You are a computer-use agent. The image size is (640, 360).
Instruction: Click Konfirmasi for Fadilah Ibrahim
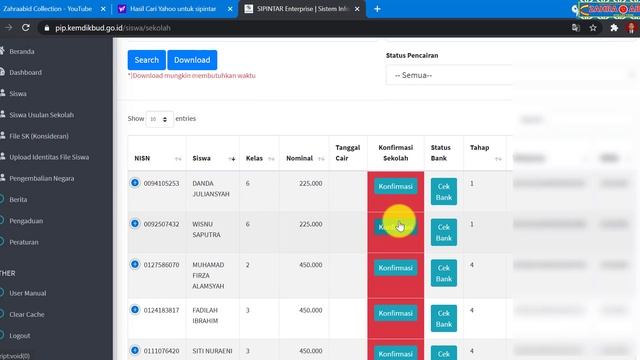[x=396, y=313]
